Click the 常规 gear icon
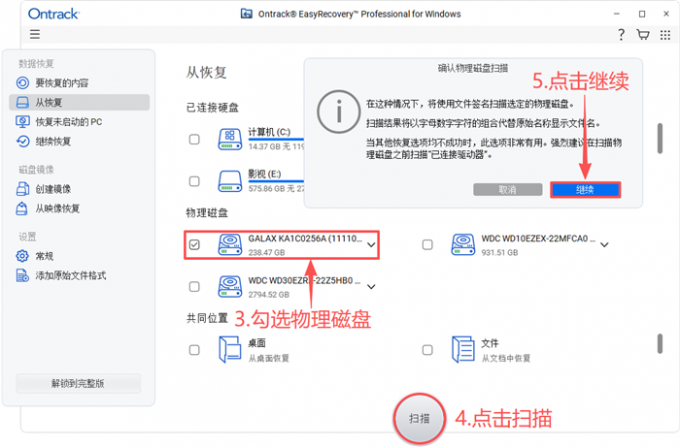The image size is (680, 447). pos(22,256)
